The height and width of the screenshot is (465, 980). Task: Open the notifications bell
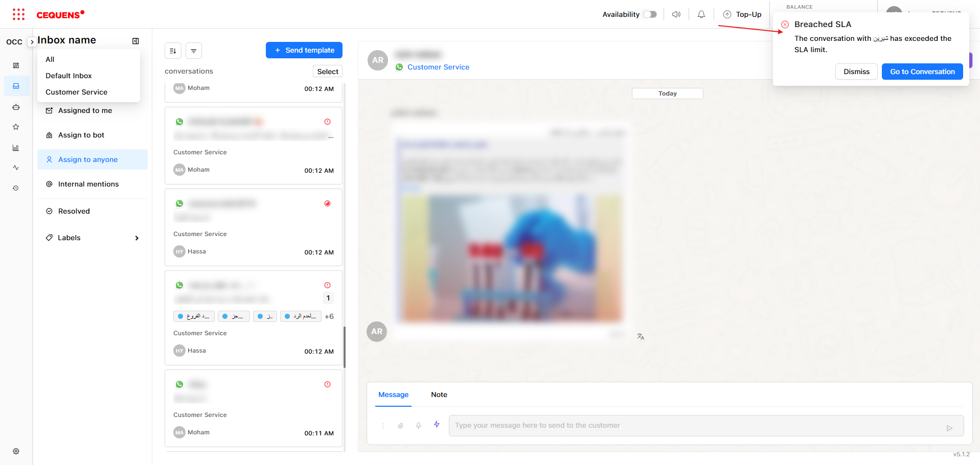coord(701,14)
